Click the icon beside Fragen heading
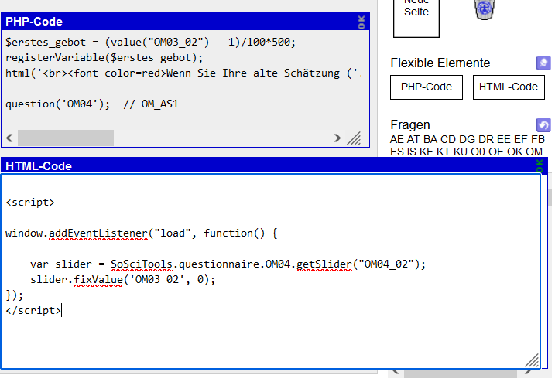Image resolution: width=555 pixels, height=392 pixels. [543, 124]
